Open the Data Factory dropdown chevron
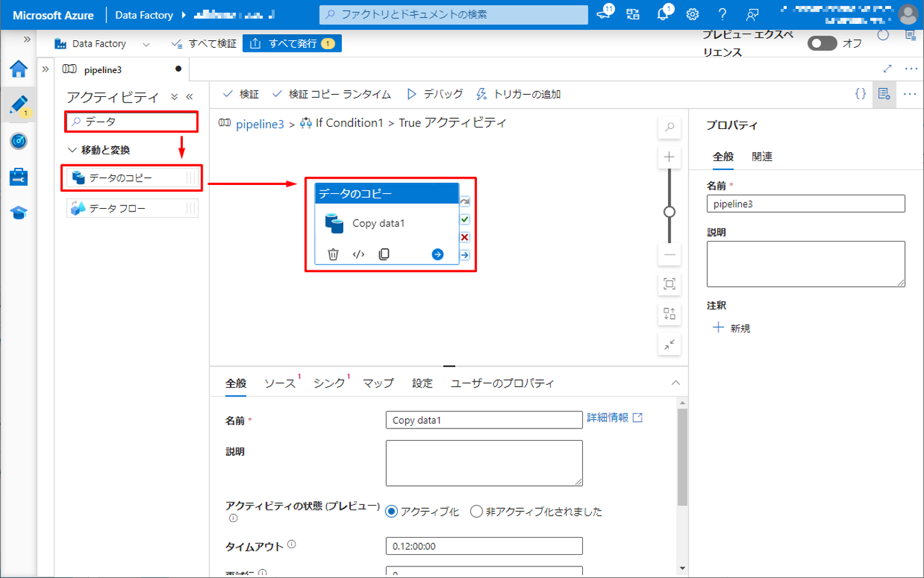 tap(146, 44)
